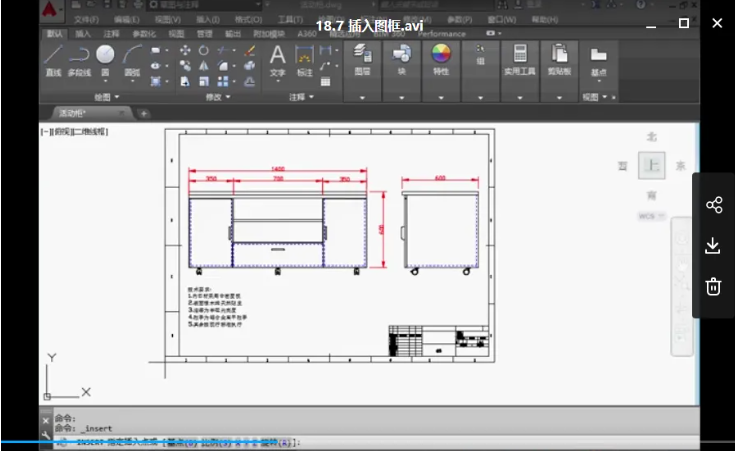Open the workspace combo box in the title bar
Viewport: 735px width, 451px height.
204,5
